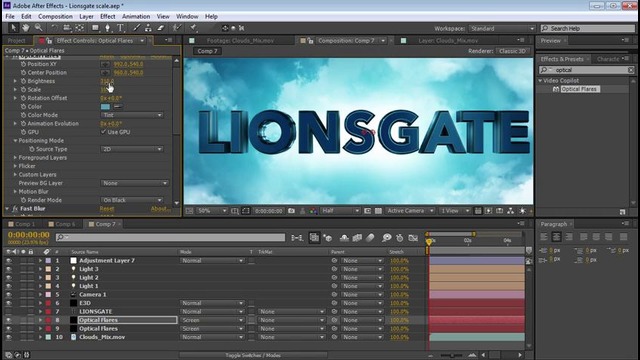
Task: Select the Eraser tool
Action: (x=161, y=28)
